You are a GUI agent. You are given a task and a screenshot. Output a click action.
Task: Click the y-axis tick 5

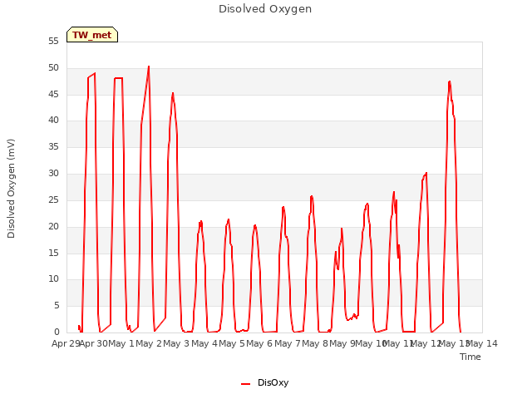(57, 306)
